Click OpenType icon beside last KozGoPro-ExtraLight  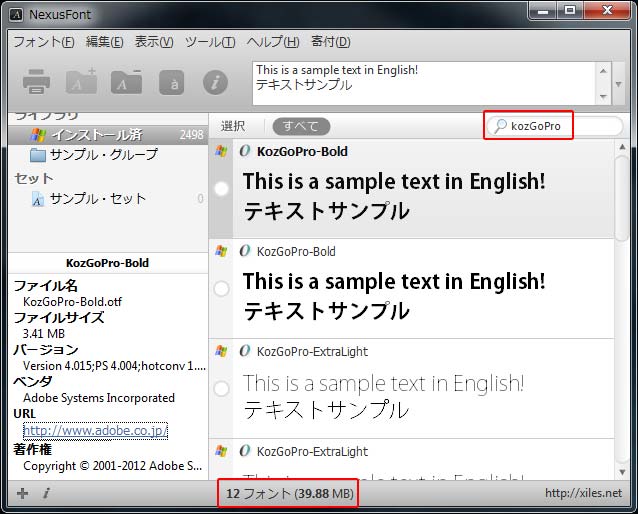click(245, 451)
